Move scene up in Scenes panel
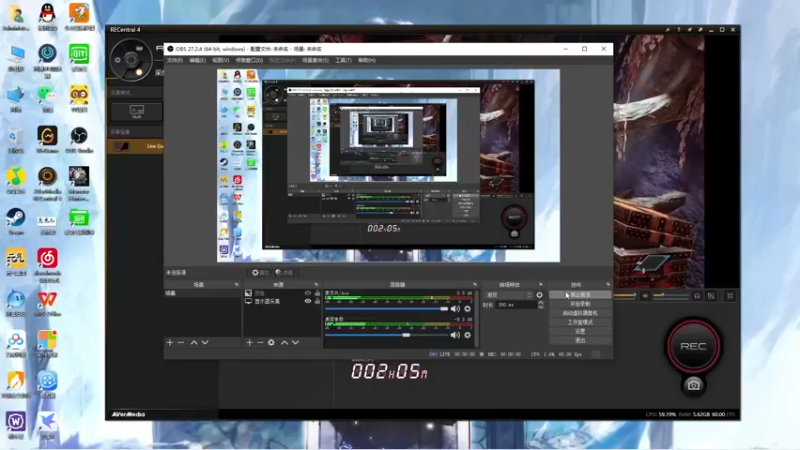Viewport: 800px width, 450px height. tap(194, 342)
